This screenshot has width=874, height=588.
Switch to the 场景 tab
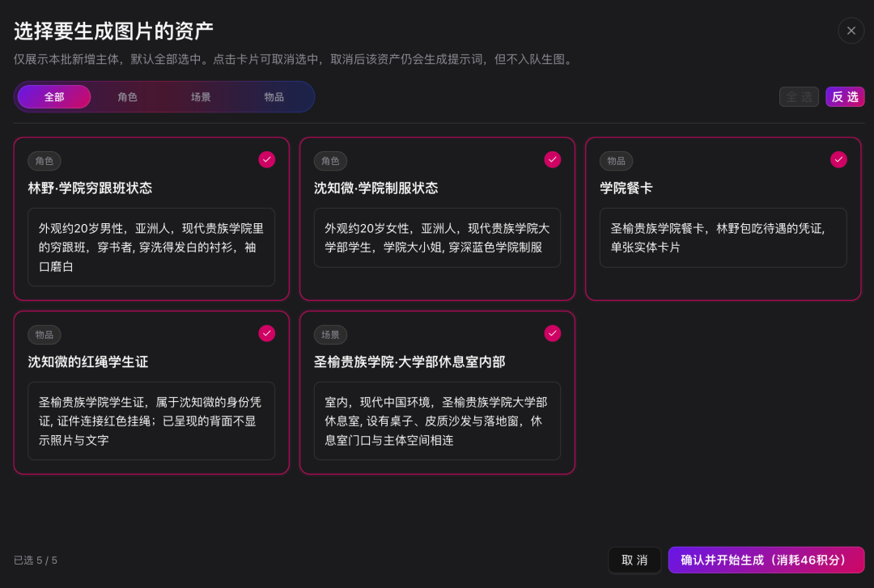[201, 97]
